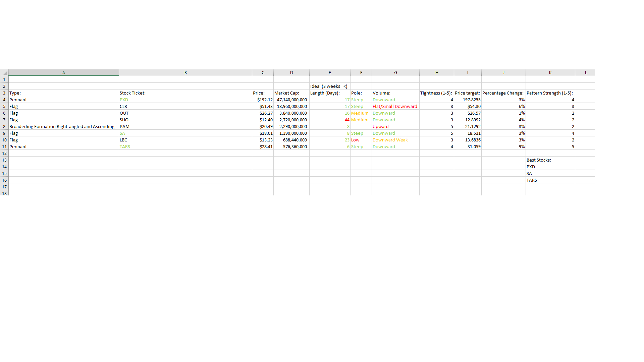Select the 47,140,000,000 market cap cell
644x362 pixels.
click(x=291, y=100)
